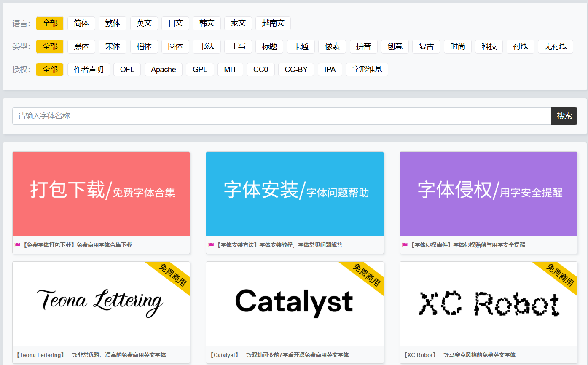Select the MIT license filter

click(x=230, y=70)
